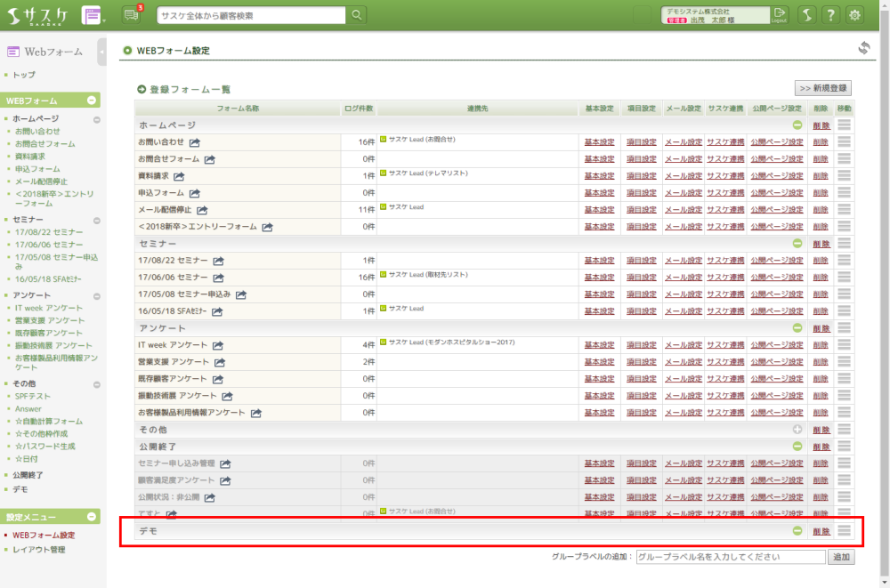The image size is (890, 588).
Task: Focus the グループラベル name input field
Action: coord(730,557)
